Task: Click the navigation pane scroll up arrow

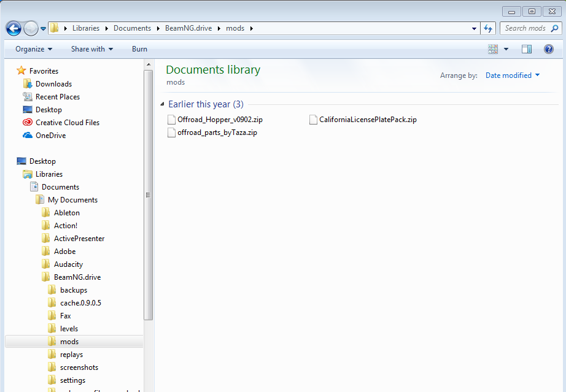Action: click(x=149, y=64)
